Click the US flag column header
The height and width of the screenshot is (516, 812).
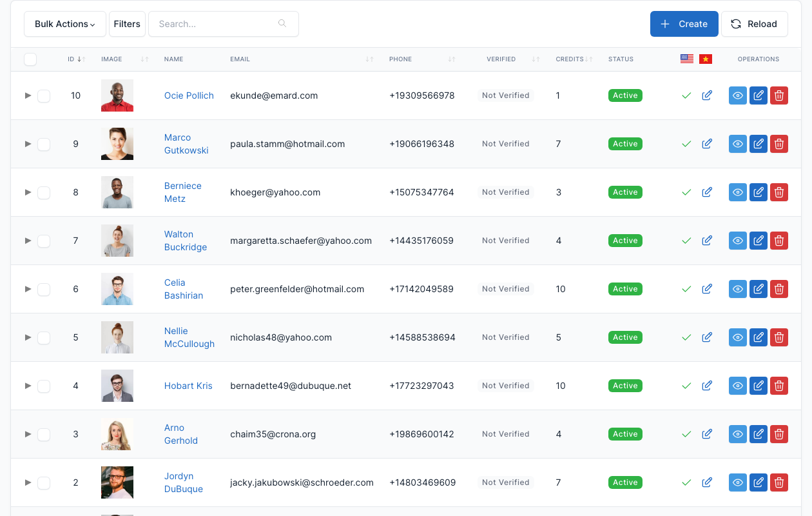coord(687,59)
